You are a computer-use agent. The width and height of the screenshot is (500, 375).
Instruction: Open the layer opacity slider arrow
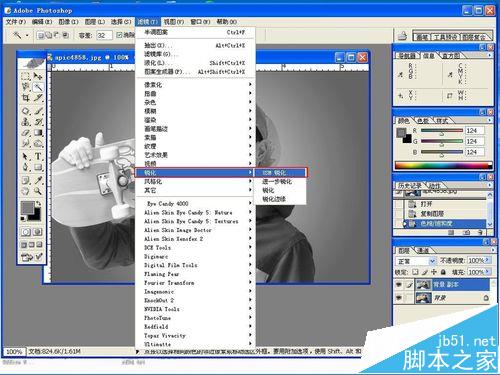(x=488, y=260)
